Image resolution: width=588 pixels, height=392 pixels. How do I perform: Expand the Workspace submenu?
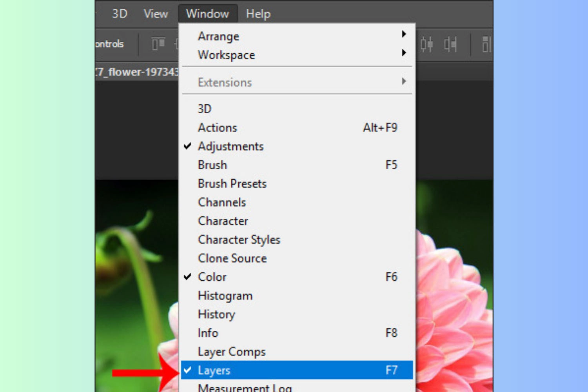[x=297, y=55]
